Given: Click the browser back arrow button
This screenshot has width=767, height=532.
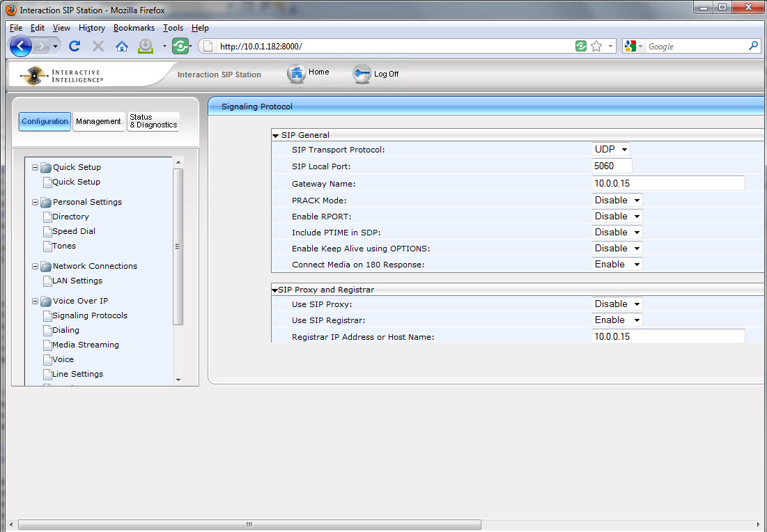Looking at the screenshot, I should 21,47.
